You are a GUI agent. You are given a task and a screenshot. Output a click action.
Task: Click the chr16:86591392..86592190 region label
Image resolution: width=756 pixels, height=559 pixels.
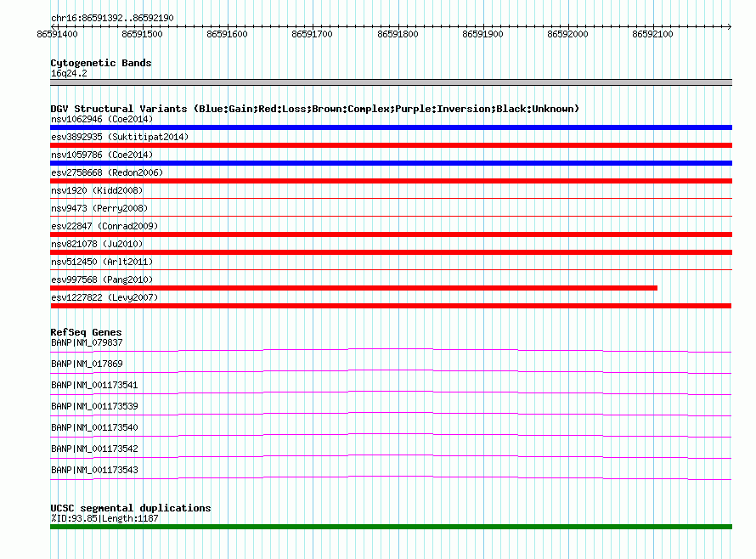[112, 18]
